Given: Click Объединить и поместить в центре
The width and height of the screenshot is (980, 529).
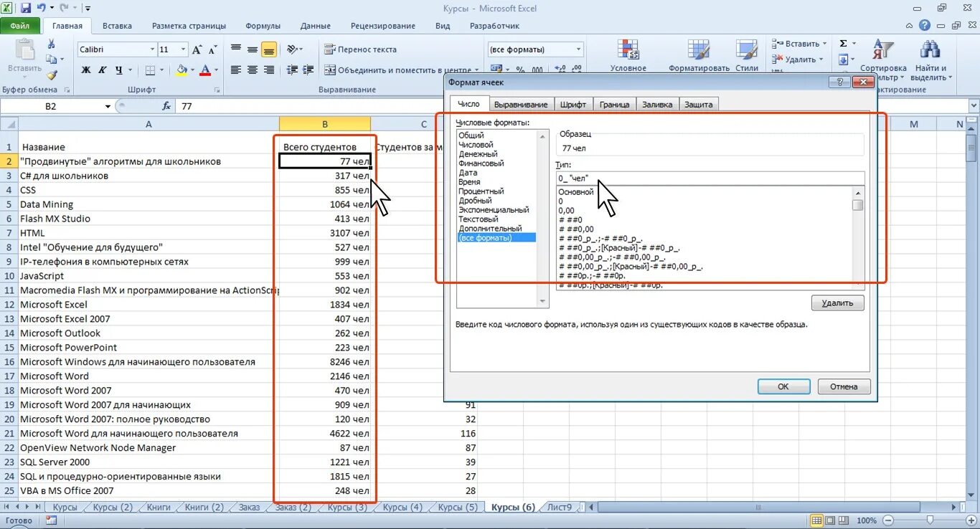Looking at the screenshot, I should [397, 70].
